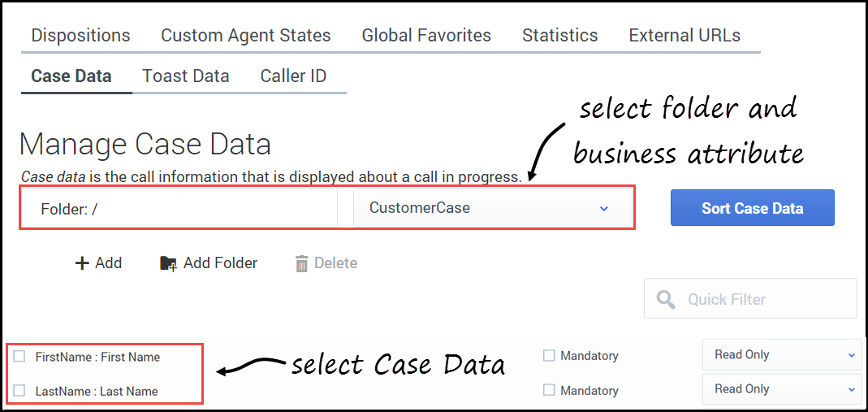Expand the Read Only dropdown for FirstName

point(780,355)
